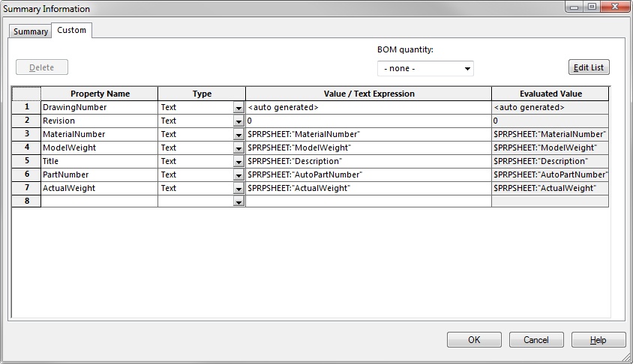Expand Type dropdown for ActualWeight row

238,188
